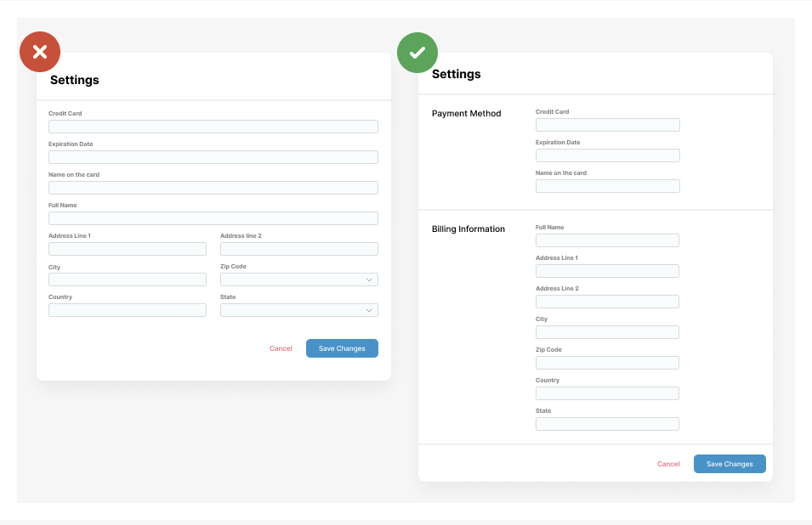This screenshot has width=812, height=525.
Task: Select the Expiration Date field on left
Action: [213, 156]
